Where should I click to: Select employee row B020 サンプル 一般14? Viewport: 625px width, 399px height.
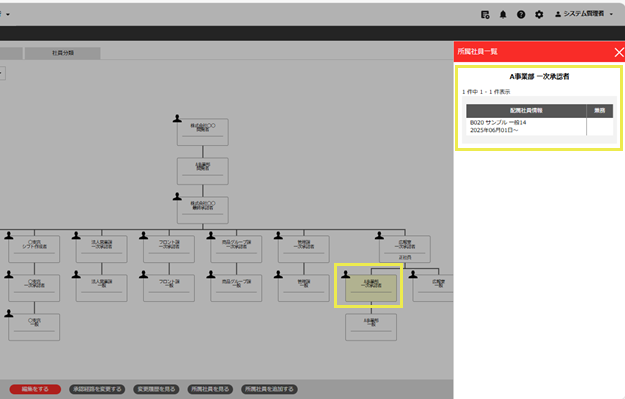pyautogui.click(x=540, y=126)
